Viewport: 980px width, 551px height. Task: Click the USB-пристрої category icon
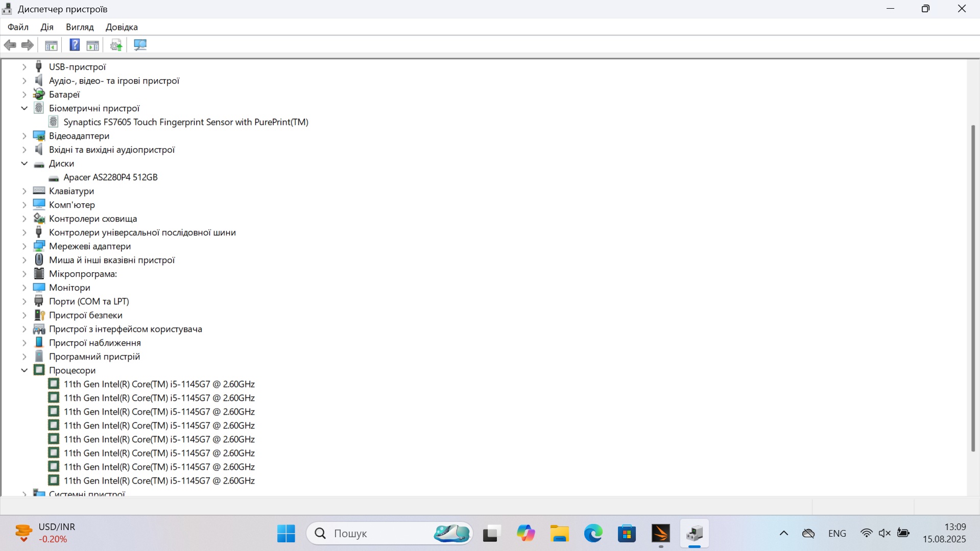coord(39,66)
